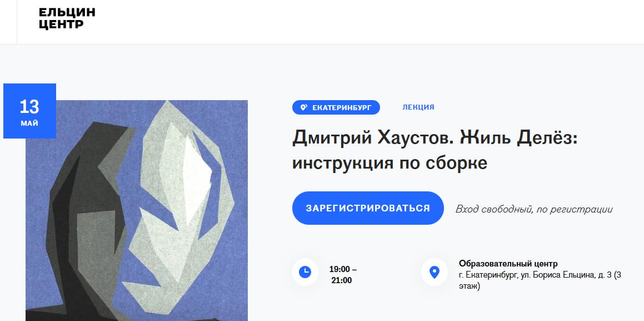Click the Вход свободный, по регистрации note

point(534,209)
